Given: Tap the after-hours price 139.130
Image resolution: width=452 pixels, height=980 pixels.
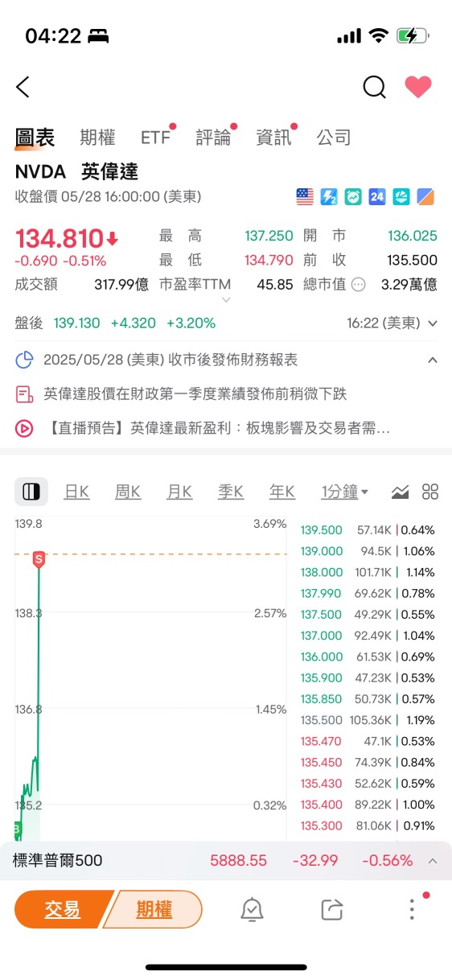Looking at the screenshot, I should coord(77,323).
